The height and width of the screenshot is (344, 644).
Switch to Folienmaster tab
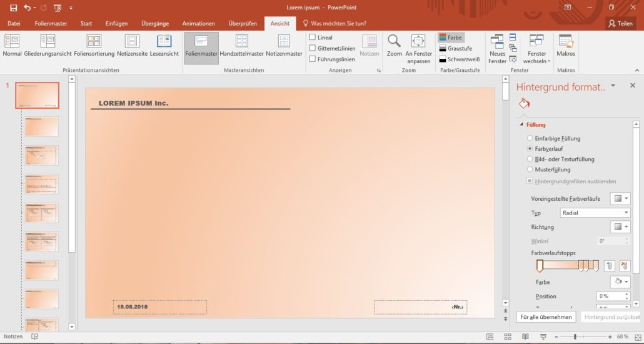[51, 23]
